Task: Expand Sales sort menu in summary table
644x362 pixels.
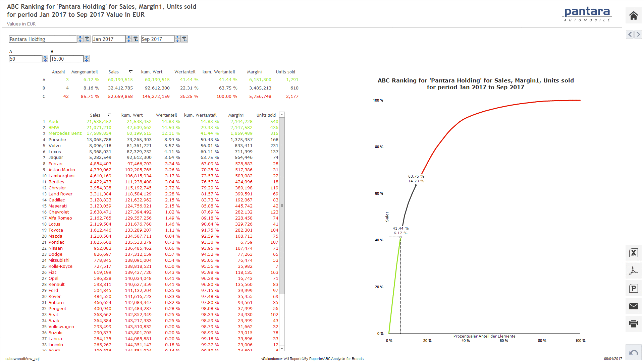Action: coord(130,72)
